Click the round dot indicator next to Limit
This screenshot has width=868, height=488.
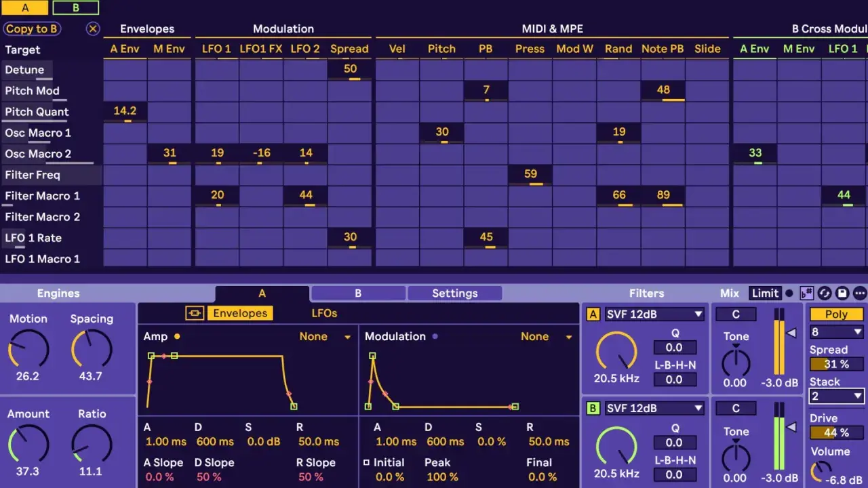tap(789, 293)
